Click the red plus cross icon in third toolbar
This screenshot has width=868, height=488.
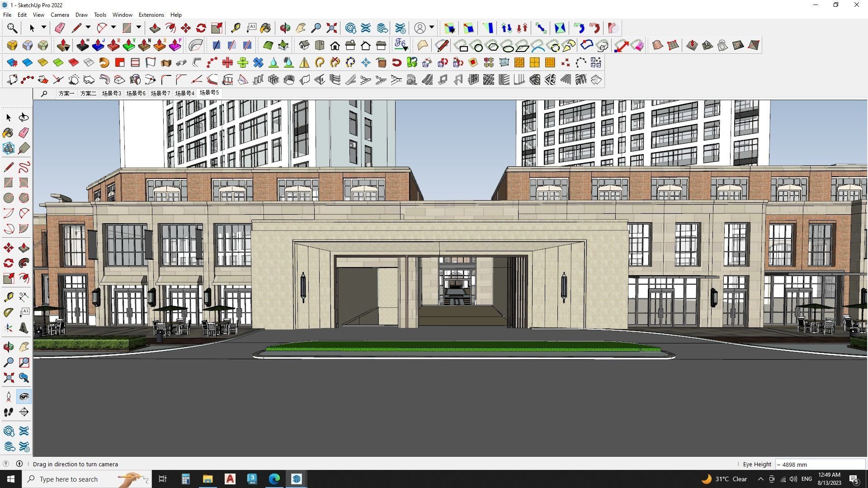coord(227,62)
